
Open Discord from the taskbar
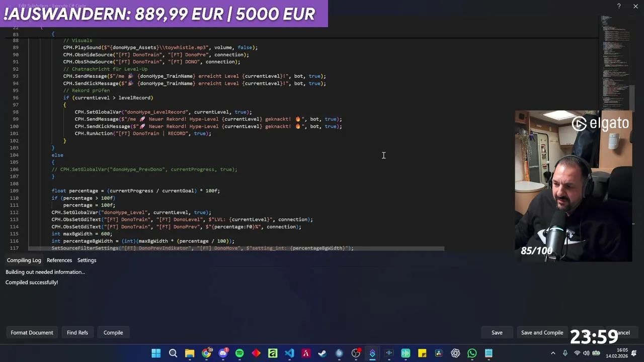(223, 353)
